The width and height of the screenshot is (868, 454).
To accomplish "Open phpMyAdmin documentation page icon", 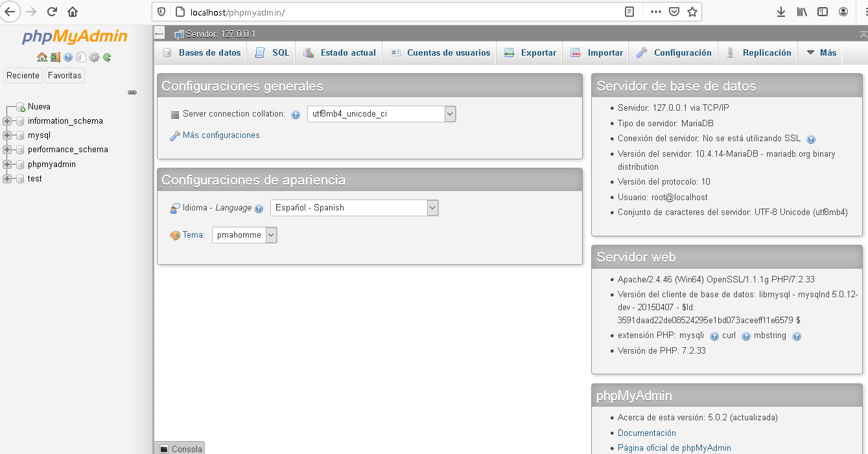I will tap(81, 56).
